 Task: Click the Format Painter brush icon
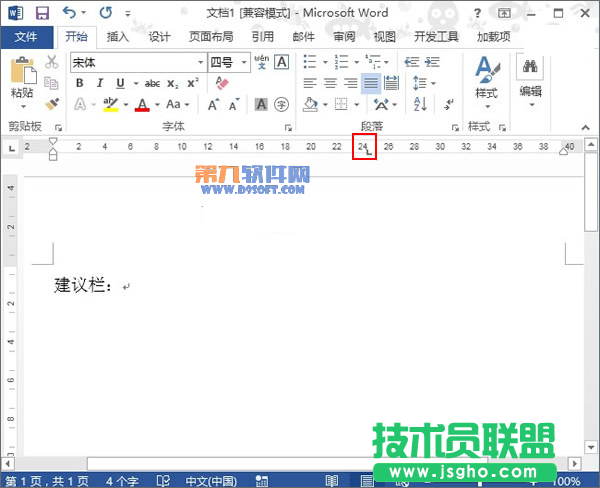(x=51, y=104)
